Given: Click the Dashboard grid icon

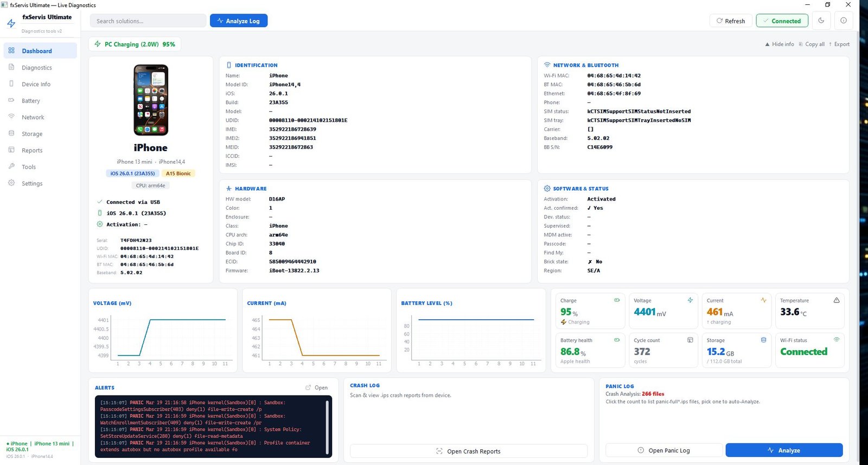Looking at the screenshot, I should [x=11, y=50].
